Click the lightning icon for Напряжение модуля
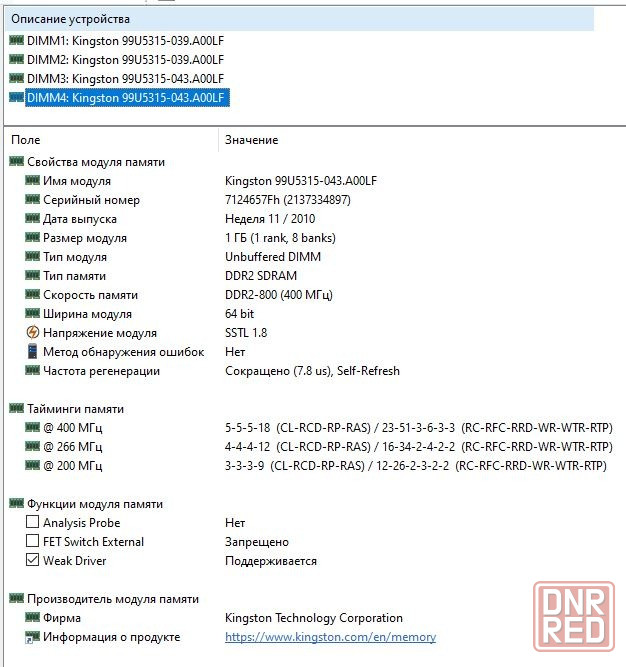 (32, 332)
